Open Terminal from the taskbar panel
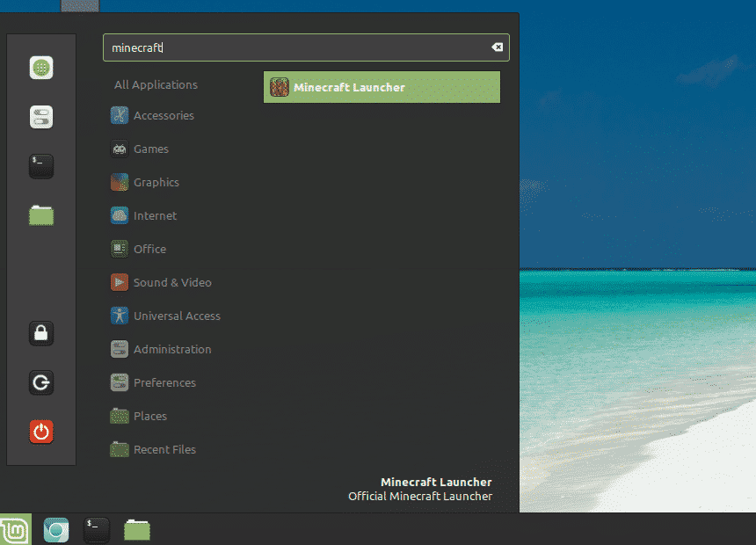This screenshot has width=756, height=545. click(97, 529)
